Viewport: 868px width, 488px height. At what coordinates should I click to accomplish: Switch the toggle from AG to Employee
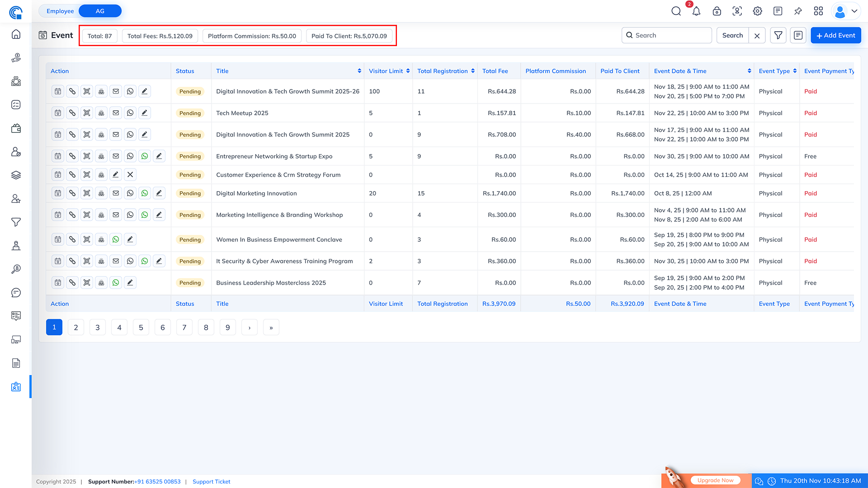60,10
